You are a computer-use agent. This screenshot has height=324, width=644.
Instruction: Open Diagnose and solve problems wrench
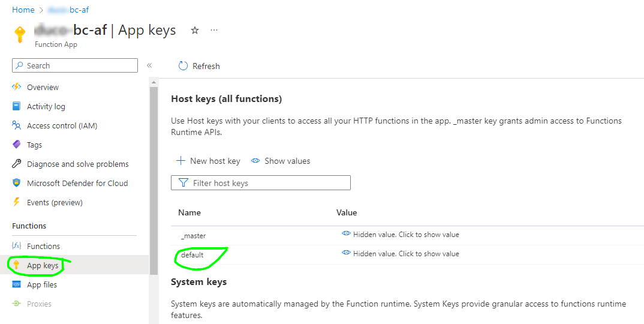coord(16,164)
